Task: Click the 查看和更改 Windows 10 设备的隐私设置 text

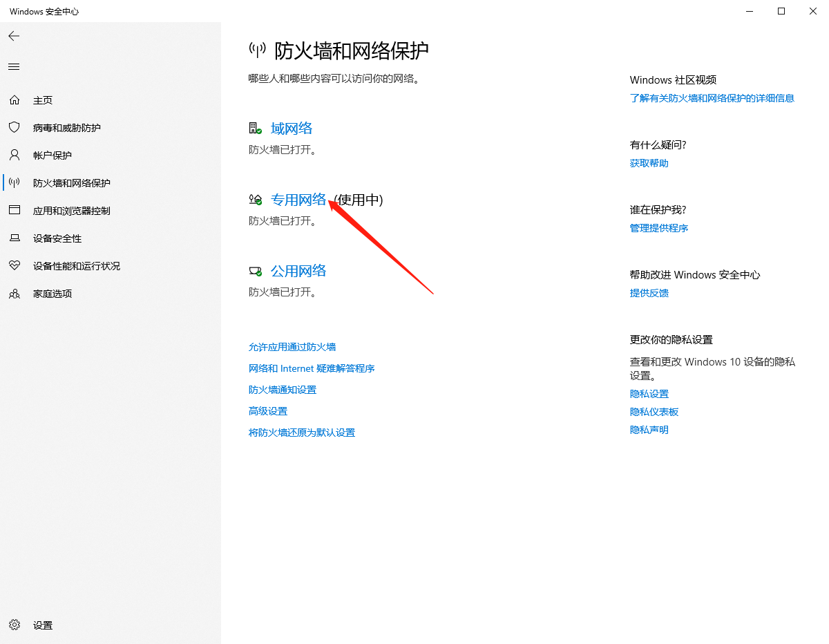Action: pyautogui.click(x=713, y=369)
